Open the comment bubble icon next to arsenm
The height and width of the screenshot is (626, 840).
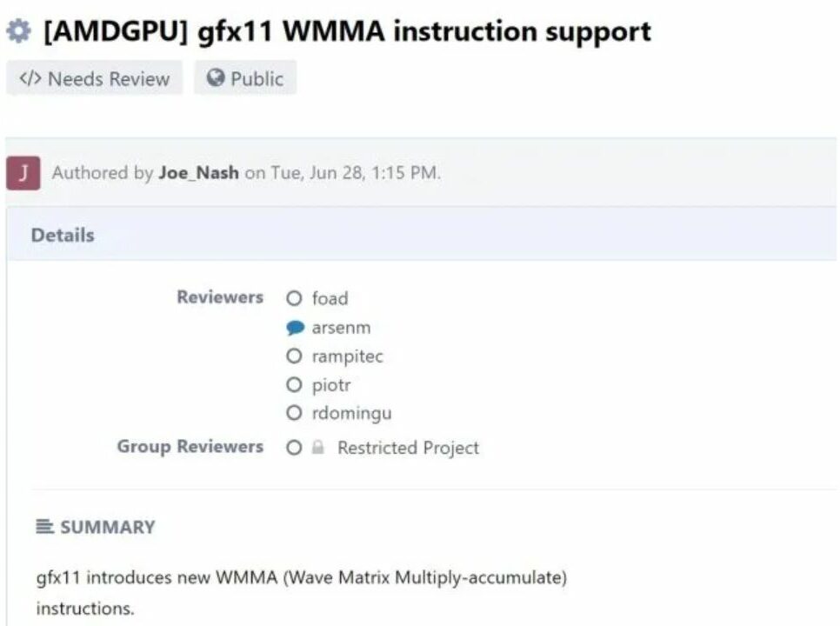pyautogui.click(x=295, y=327)
